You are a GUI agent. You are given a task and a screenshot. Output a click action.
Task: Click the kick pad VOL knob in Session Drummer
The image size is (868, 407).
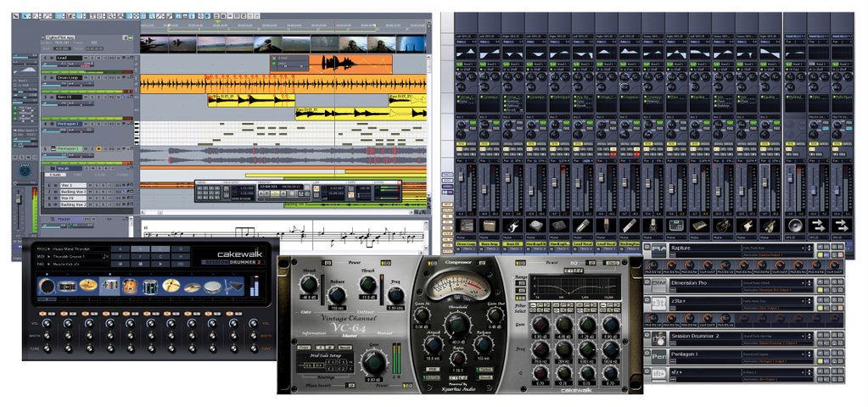click(x=47, y=324)
